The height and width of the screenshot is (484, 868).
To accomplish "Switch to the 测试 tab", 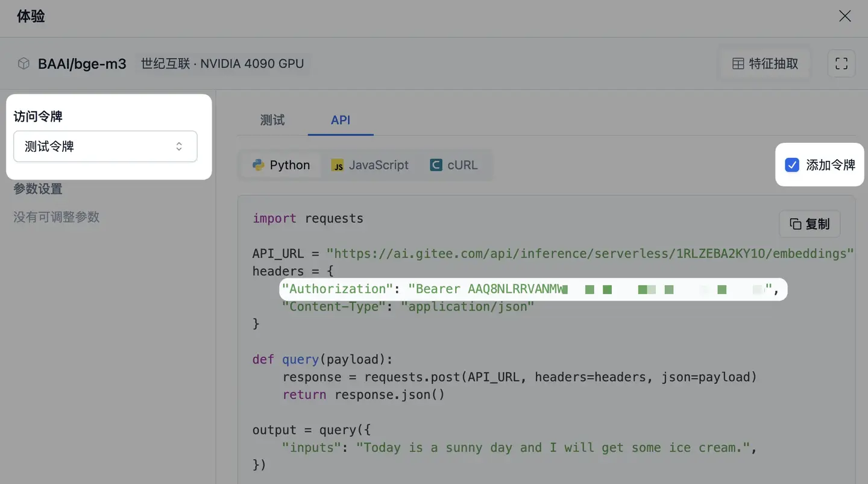I will [x=272, y=120].
